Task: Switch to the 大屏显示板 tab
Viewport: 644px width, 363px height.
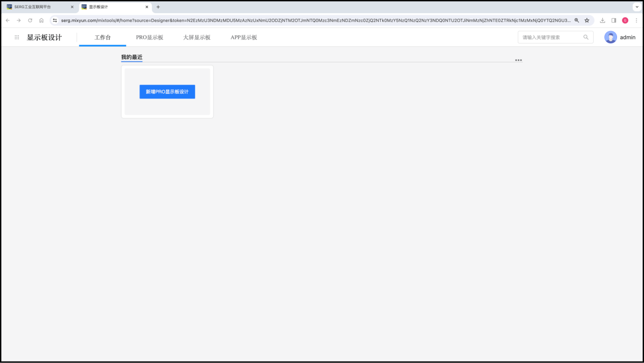Action: pyautogui.click(x=197, y=38)
